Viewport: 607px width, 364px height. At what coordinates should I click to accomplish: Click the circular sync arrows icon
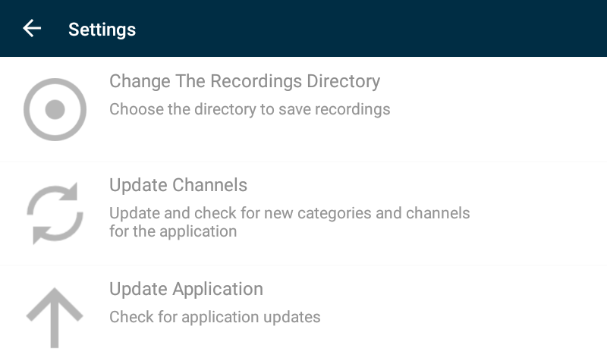[x=55, y=214]
